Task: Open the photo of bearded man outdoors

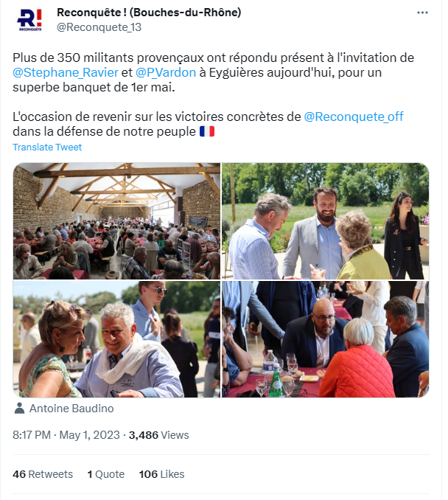Action: click(326, 221)
